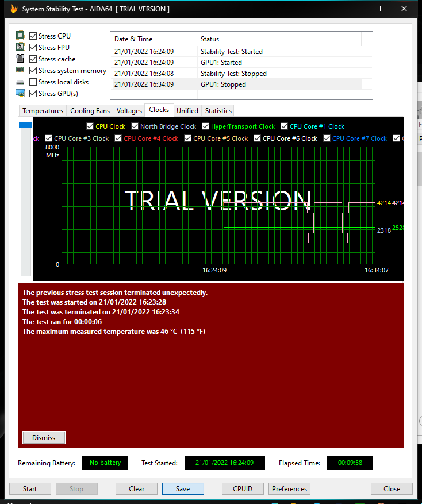Click the Stress CPU chip icon
The image size is (422, 504).
pos(20,36)
